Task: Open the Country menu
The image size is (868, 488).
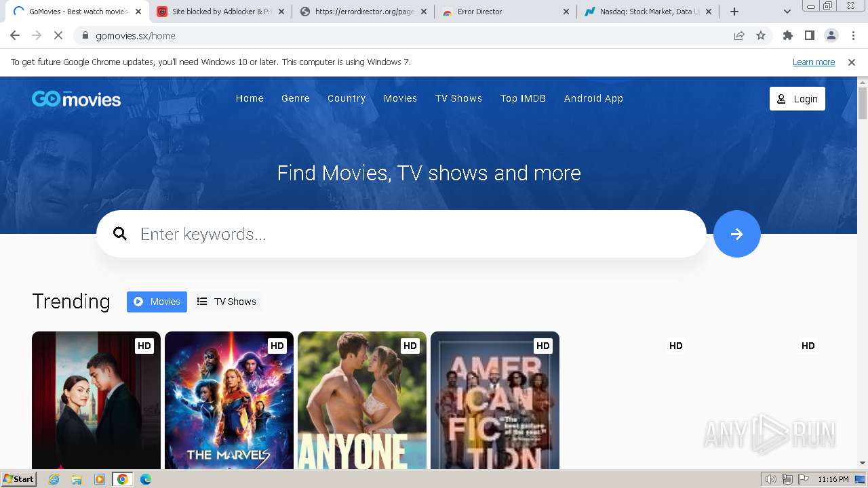Action: tap(347, 98)
